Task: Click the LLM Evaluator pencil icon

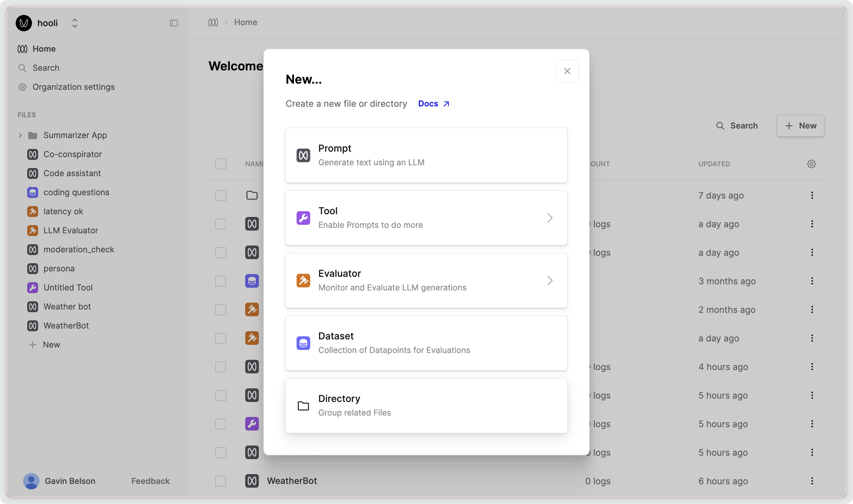Action: pyautogui.click(x=32, y=230)
